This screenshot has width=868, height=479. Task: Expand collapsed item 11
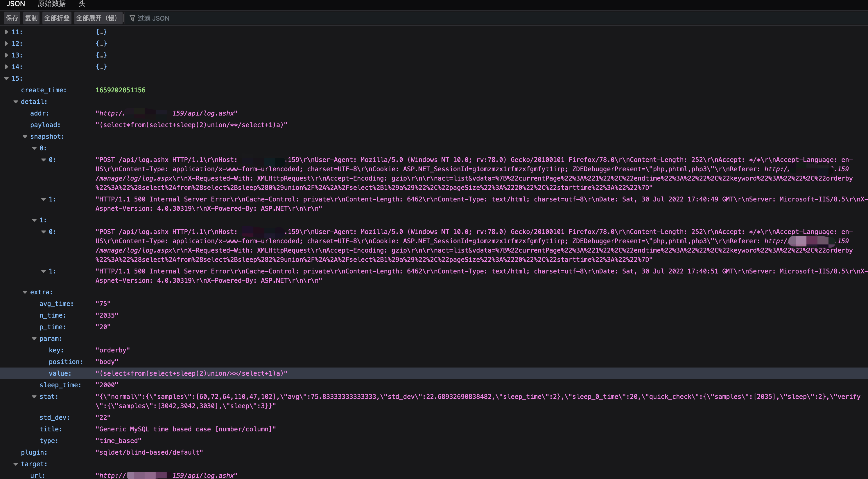point(6,32)
